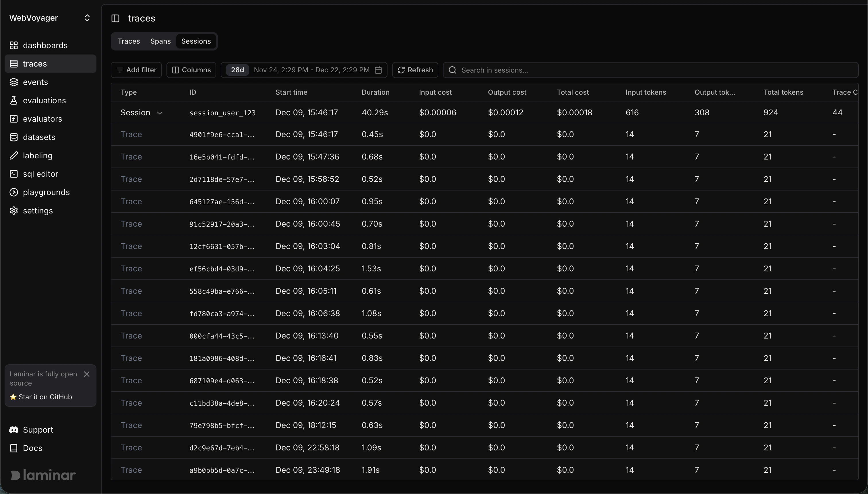Dismiss the open source popup
The height and width of the screenshot is (494, 868).
pos(87,374)
